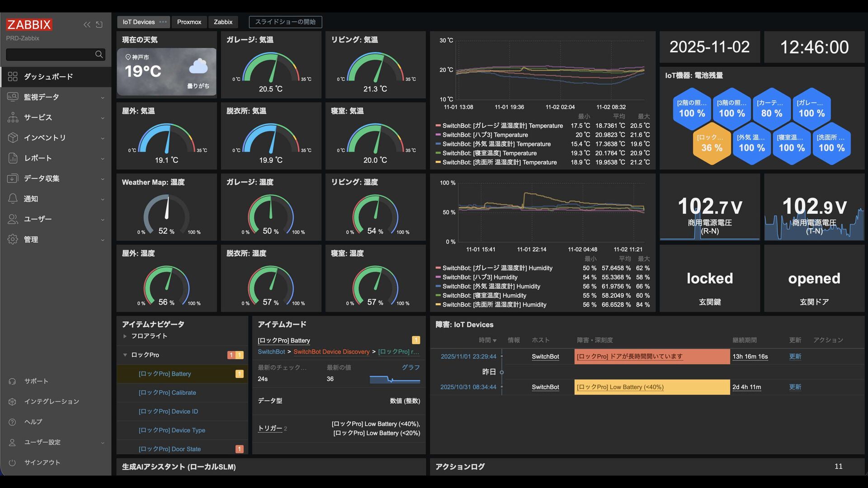This screenshot has height=488, width=868.
Task: Open the ダッシュボード dashboard icon
Action: click(x=13, y=77)
